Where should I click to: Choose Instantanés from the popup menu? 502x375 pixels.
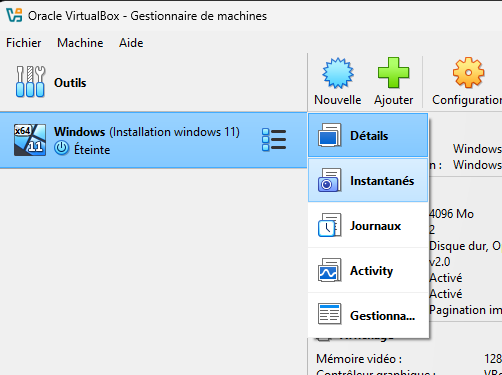point(368,180)
